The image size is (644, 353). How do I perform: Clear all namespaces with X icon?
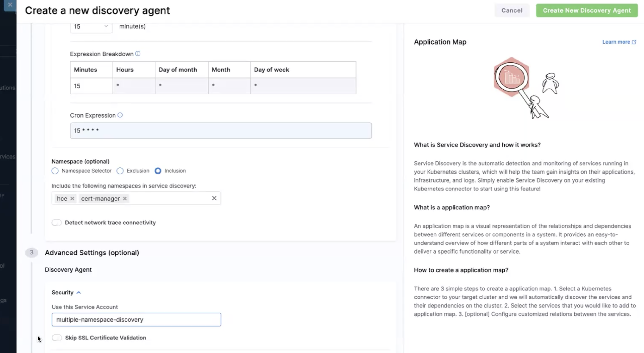pyautogui.click(x=214, y=198)
